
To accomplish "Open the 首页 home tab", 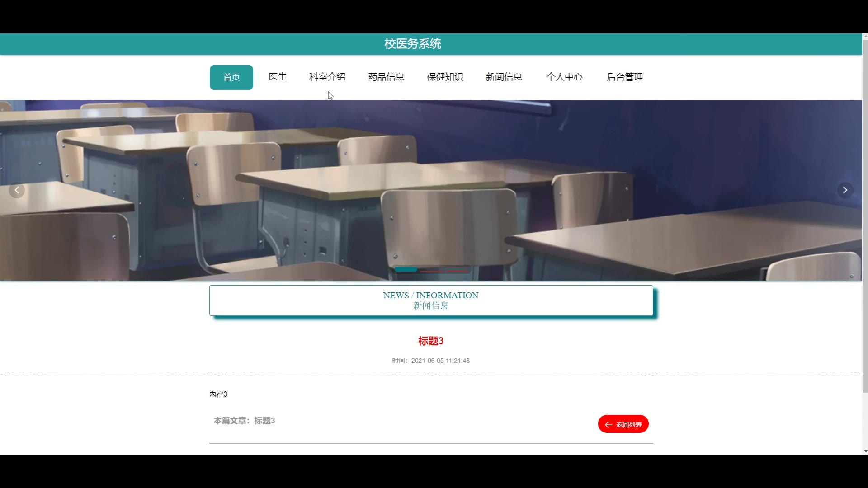I will (x=231, y=77).
